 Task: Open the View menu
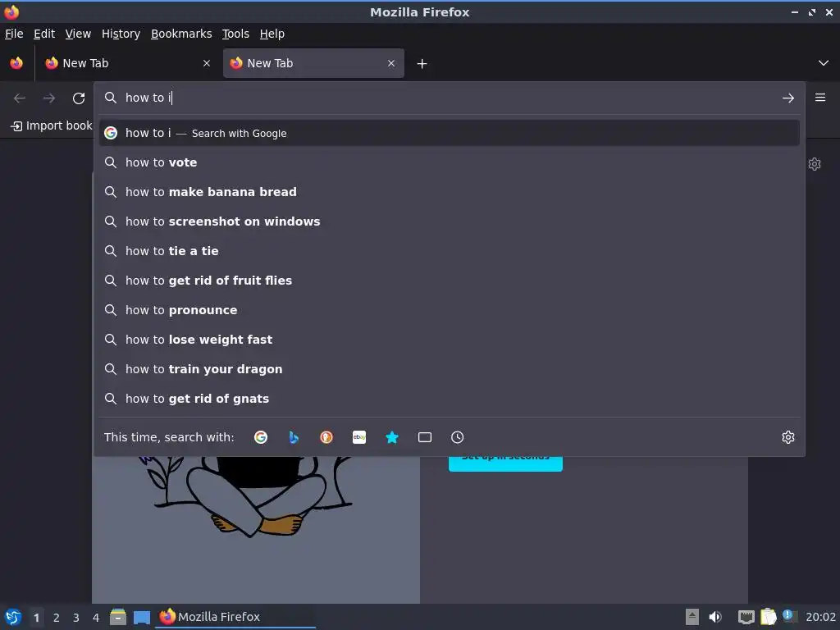tap(78, 34)
